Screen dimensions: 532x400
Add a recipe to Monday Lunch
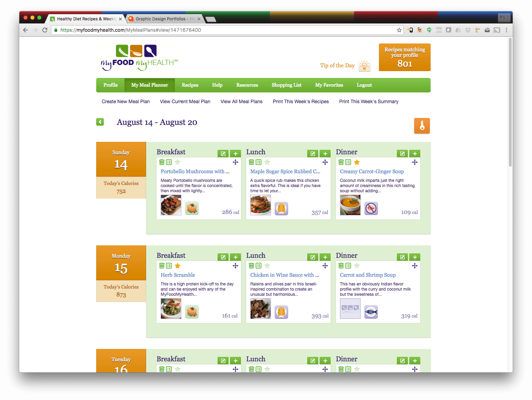pyautogui.click(x=325, y=257)
